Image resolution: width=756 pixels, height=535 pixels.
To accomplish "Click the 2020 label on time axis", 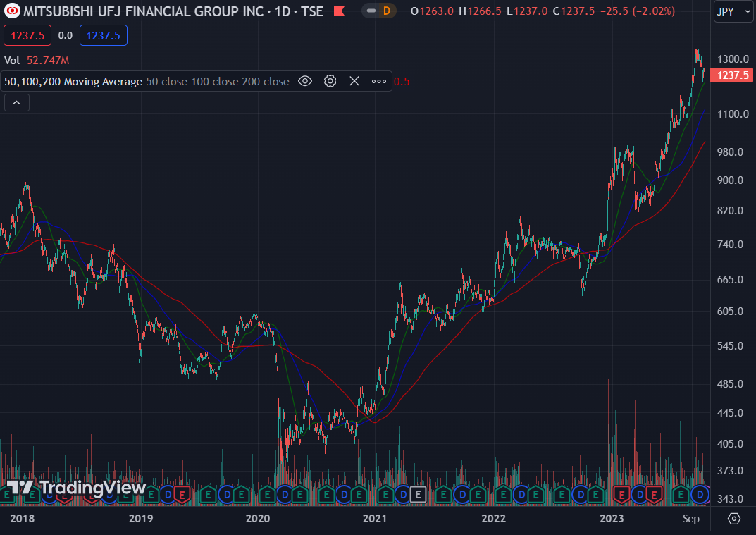I will [258, 519].
